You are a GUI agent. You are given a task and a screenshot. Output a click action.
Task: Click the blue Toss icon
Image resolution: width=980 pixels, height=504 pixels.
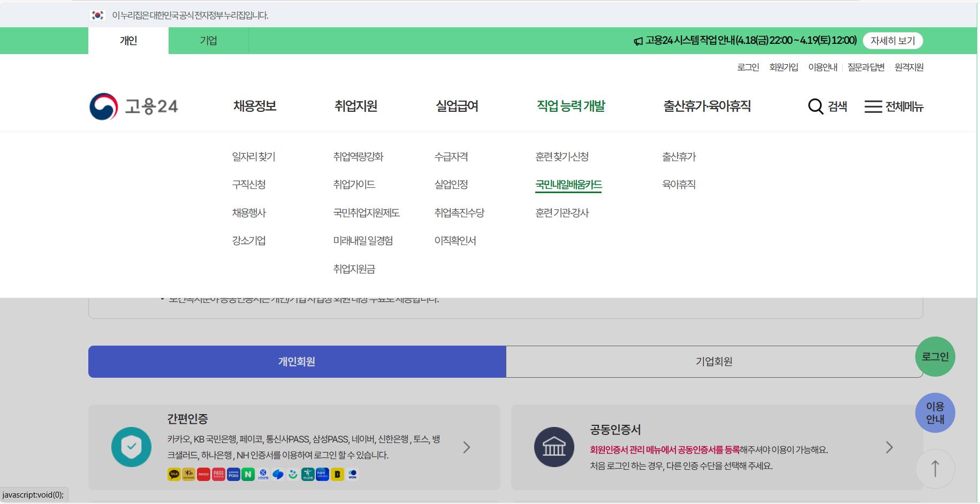click(278, 474)
